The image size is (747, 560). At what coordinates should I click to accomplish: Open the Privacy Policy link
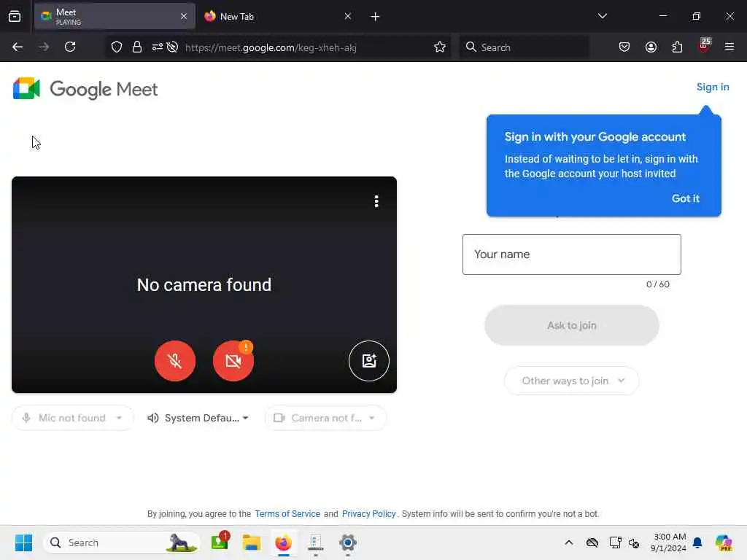pos(368,514)
